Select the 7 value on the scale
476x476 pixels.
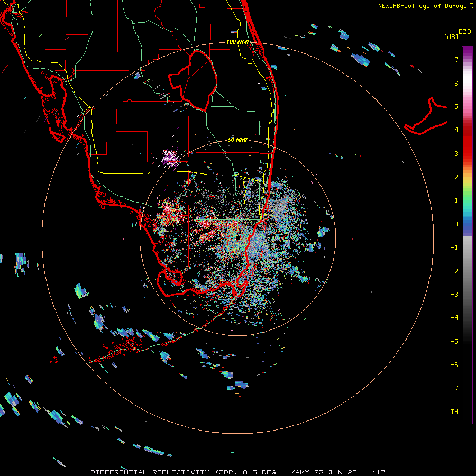pyautogui.click(x=456, y=59)
